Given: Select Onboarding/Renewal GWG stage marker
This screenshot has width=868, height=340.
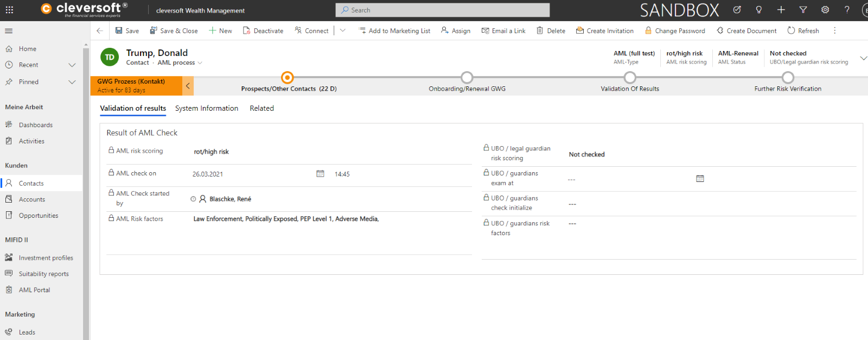Looking at the screenshot, I should coord(467,78).
